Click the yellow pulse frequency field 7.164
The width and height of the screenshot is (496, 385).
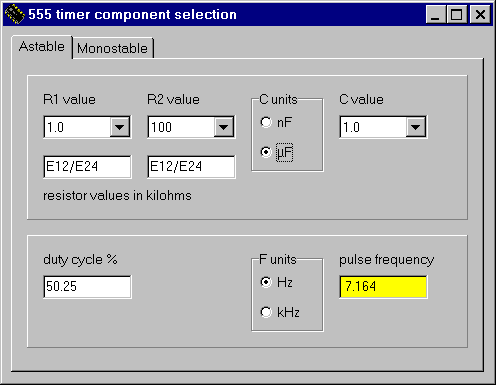(x=383, y=287)
